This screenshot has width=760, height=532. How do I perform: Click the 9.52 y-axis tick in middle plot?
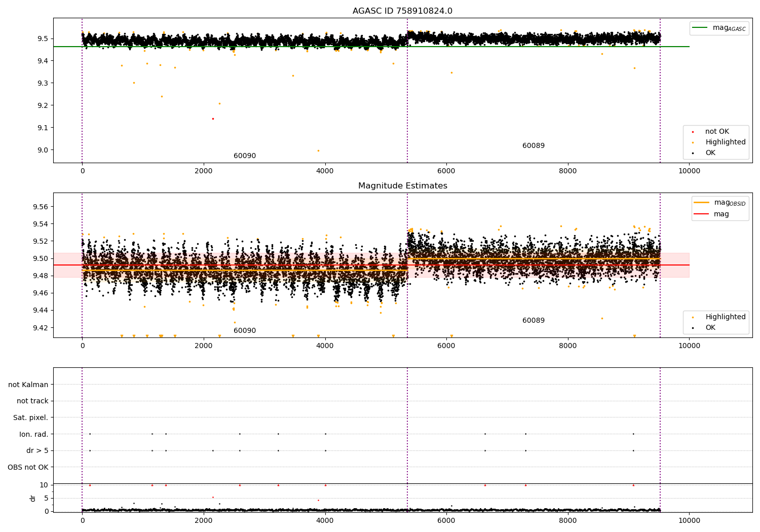41,242
